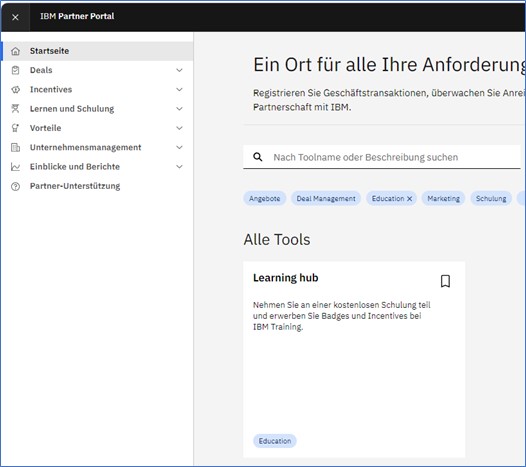This screenshot has width=526, height=467.
Task: Open the Lernen und Schulung item
Action: pyautogui.click(x=97, y=109)
